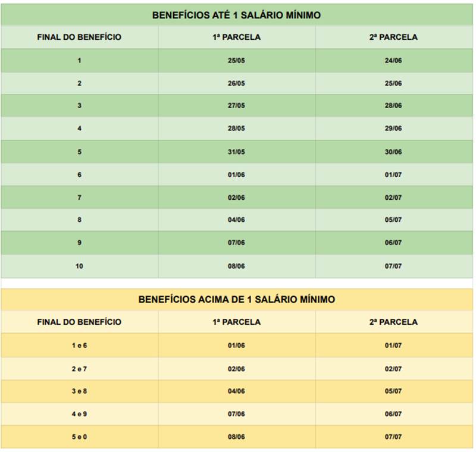Select the 29/06 date cell
The width and height of the screenshot is (476, 452).
coord(393,128)
